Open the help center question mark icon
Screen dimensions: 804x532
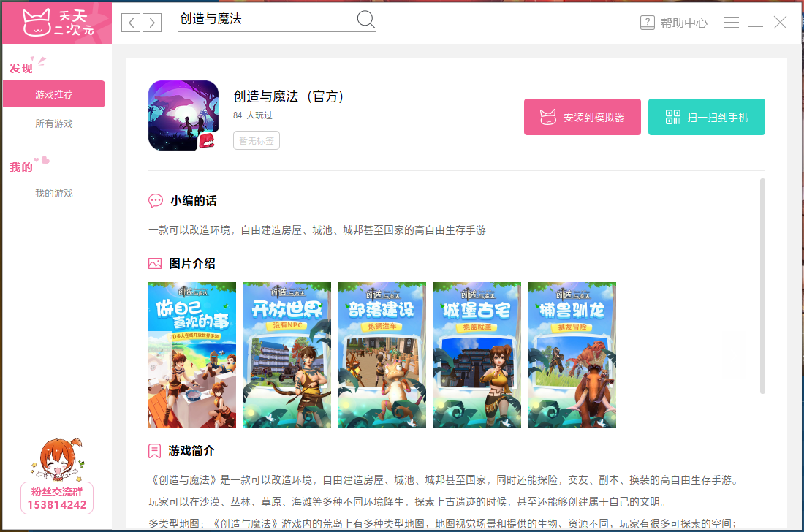tap(647, 23)
